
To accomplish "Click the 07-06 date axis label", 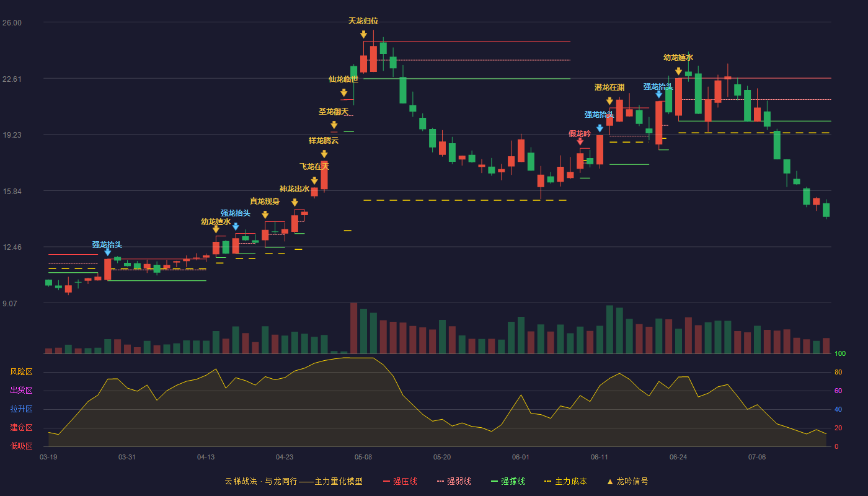I will [x=757, y=457].
